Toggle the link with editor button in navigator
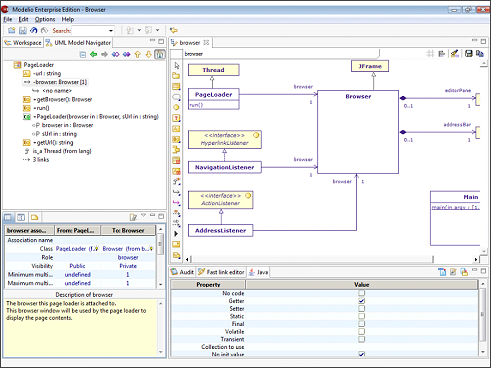 [160, 54]
